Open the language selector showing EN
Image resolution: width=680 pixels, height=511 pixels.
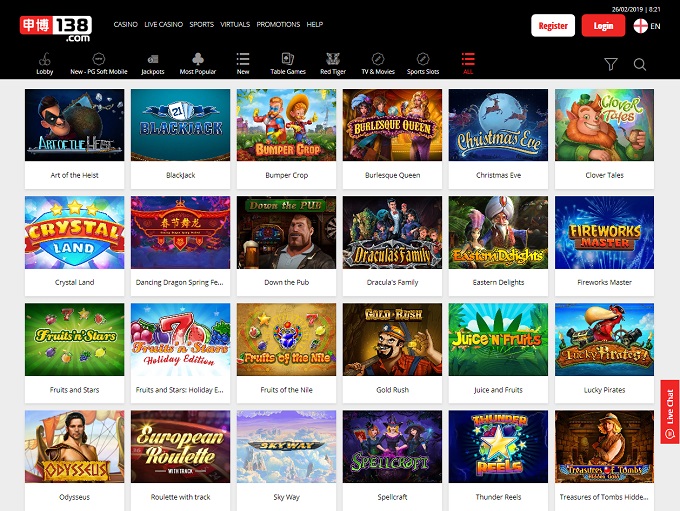pos(647,25)
